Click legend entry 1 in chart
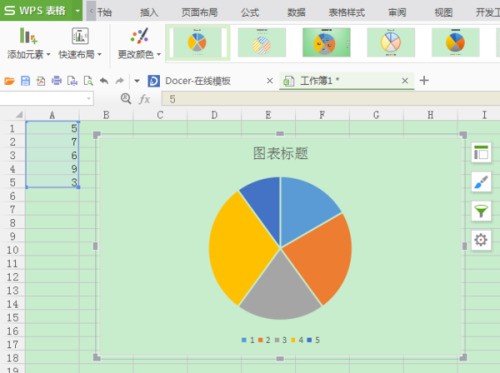500x373 pixels. click(x=248, y=340)
